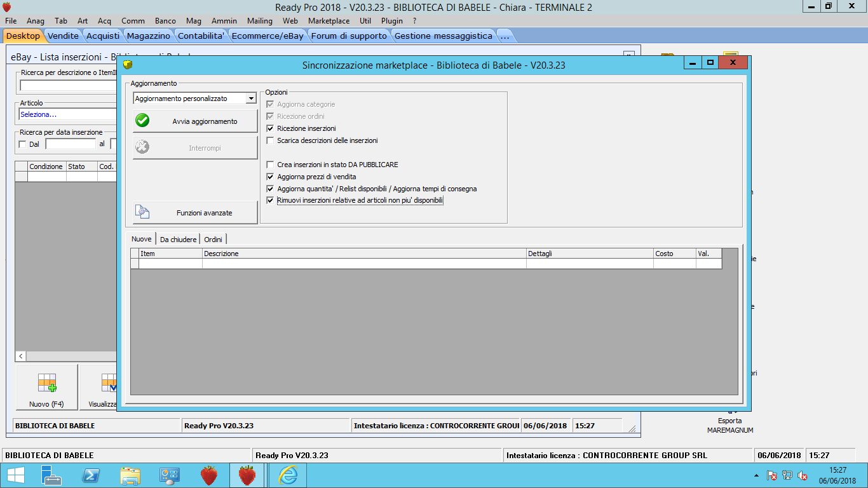This screenshot has width=868, height=488.
Task: Click the left arrow of eBay list scrollbar
Action: click(x=21, y=356)
